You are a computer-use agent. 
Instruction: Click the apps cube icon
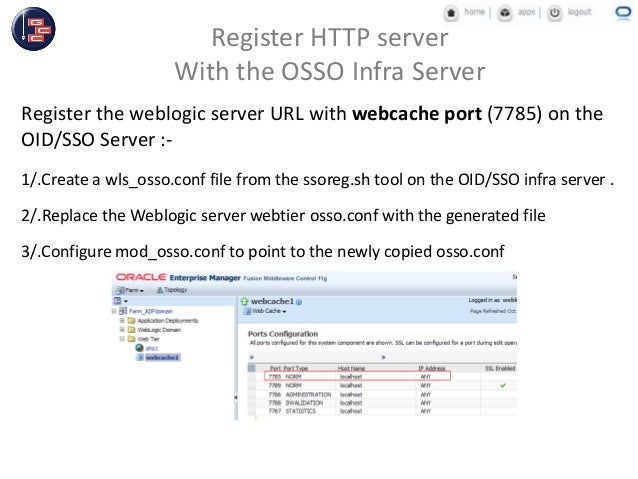pyautogui.click(x=505, y=13)
